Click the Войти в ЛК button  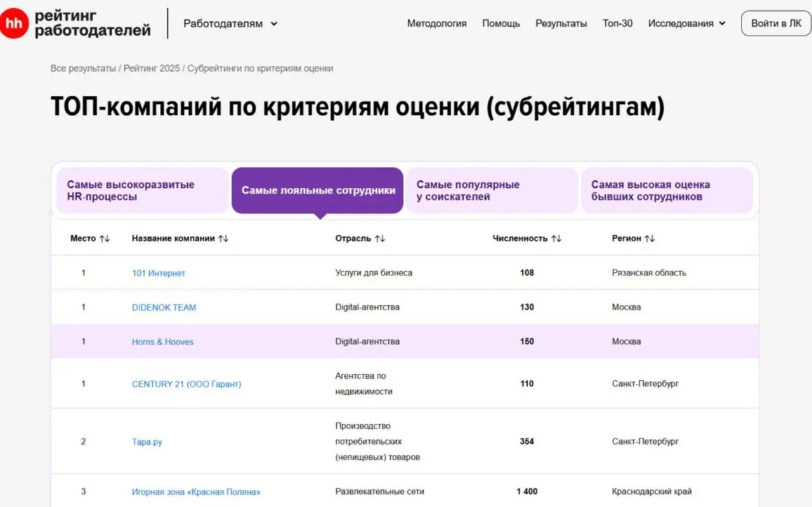coord(776,23)
